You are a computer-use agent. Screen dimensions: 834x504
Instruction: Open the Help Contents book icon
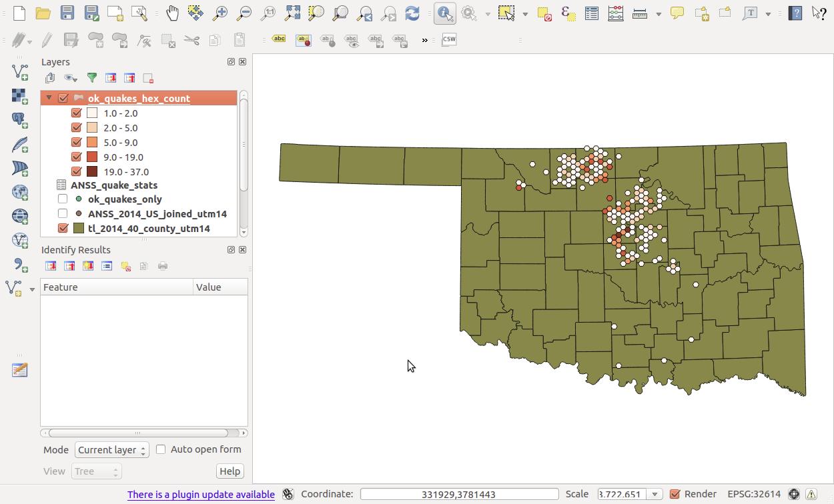point(795,13)
